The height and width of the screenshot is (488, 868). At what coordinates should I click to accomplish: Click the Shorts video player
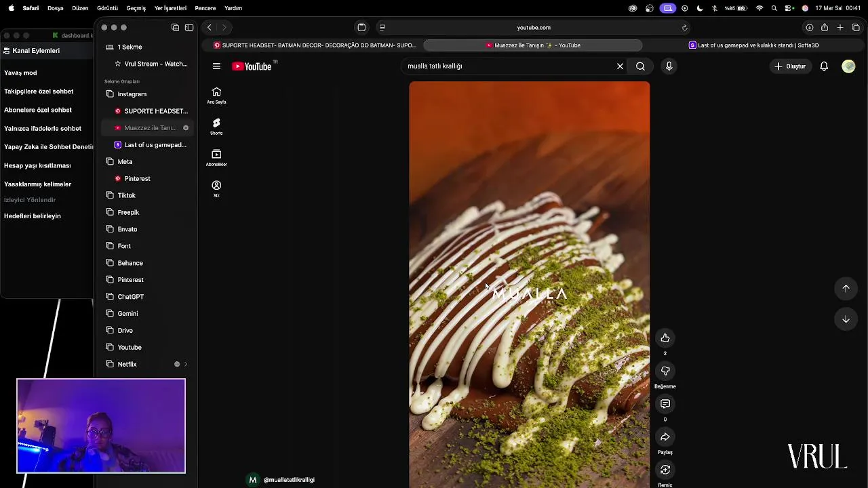(x=529, y=285)
